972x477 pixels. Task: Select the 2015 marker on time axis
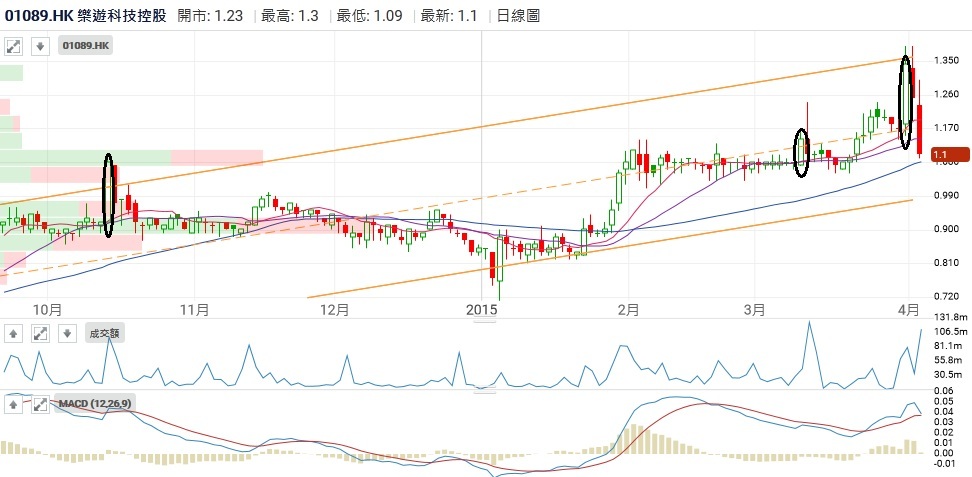coord(482,309)
